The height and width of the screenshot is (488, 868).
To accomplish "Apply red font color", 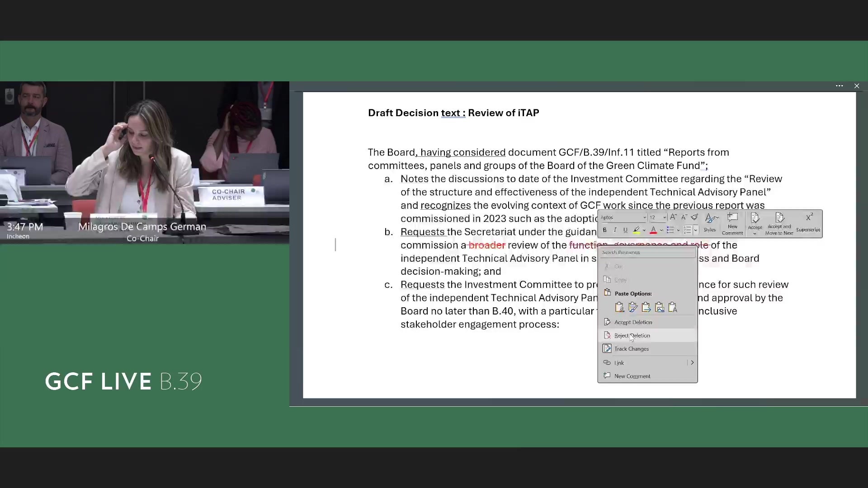I will pos(653,230).
